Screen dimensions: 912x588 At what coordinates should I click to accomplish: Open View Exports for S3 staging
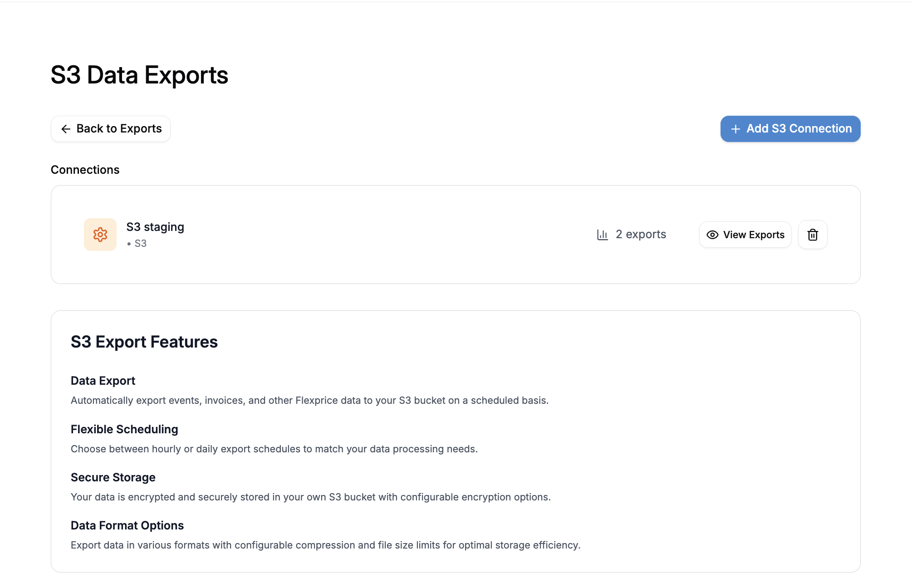(745, 235)
